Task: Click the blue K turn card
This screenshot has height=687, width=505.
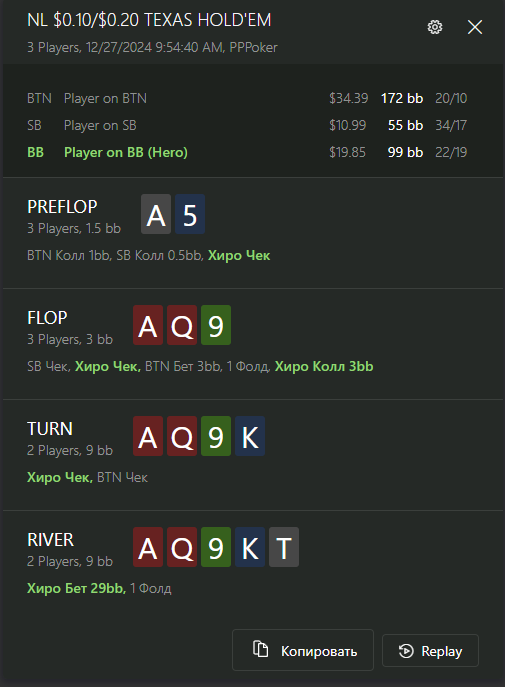Action: click(x=250, y=436)
